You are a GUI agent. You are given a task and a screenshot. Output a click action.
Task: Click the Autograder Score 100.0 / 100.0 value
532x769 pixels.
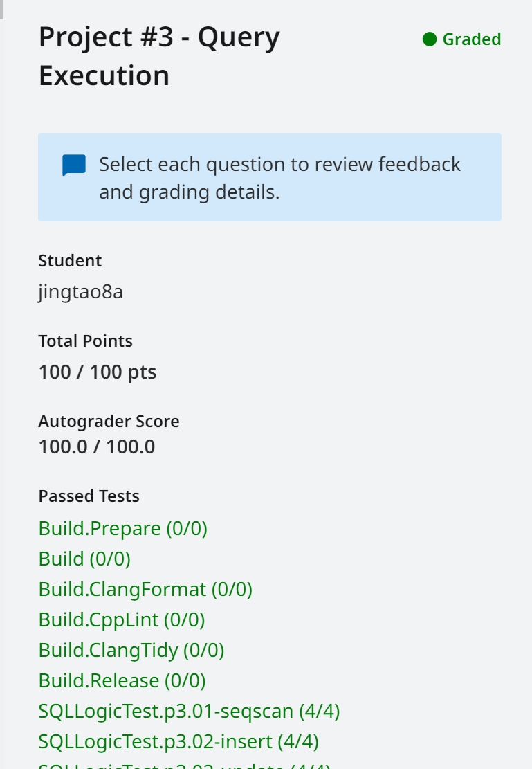pyautogui.click(x=97, y=446)
